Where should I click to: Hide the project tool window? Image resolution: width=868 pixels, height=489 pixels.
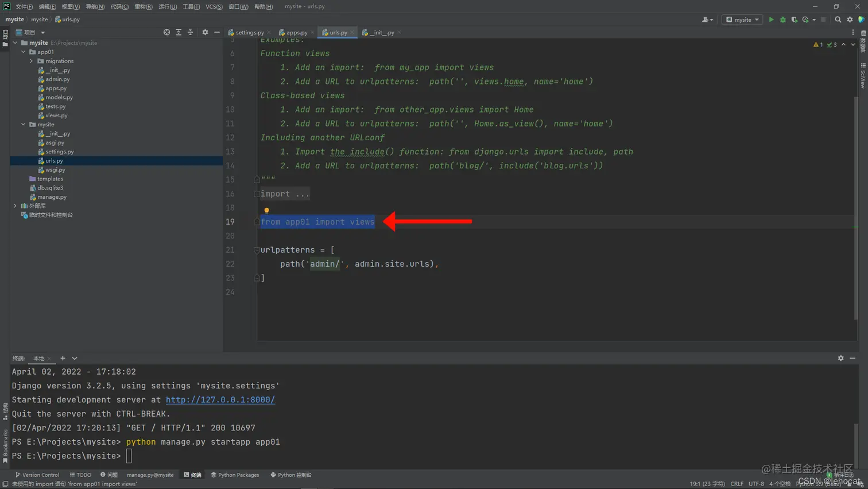217,32
